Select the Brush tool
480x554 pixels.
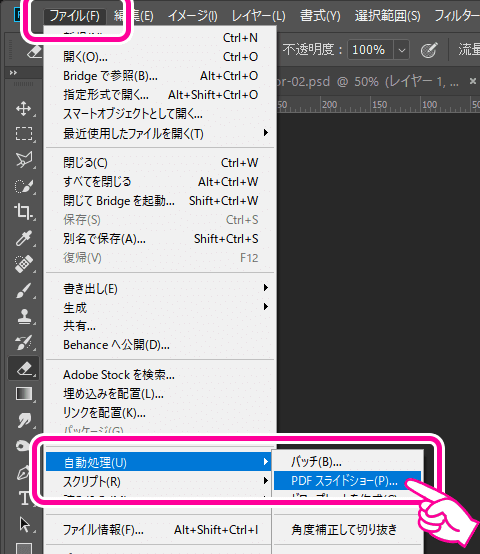[24, 290]
